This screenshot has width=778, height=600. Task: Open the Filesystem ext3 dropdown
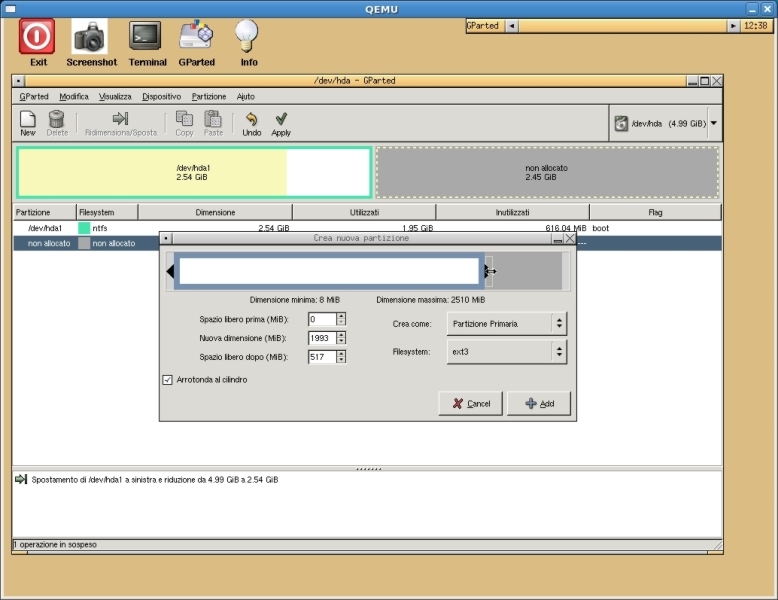click(x=507, y=352)
